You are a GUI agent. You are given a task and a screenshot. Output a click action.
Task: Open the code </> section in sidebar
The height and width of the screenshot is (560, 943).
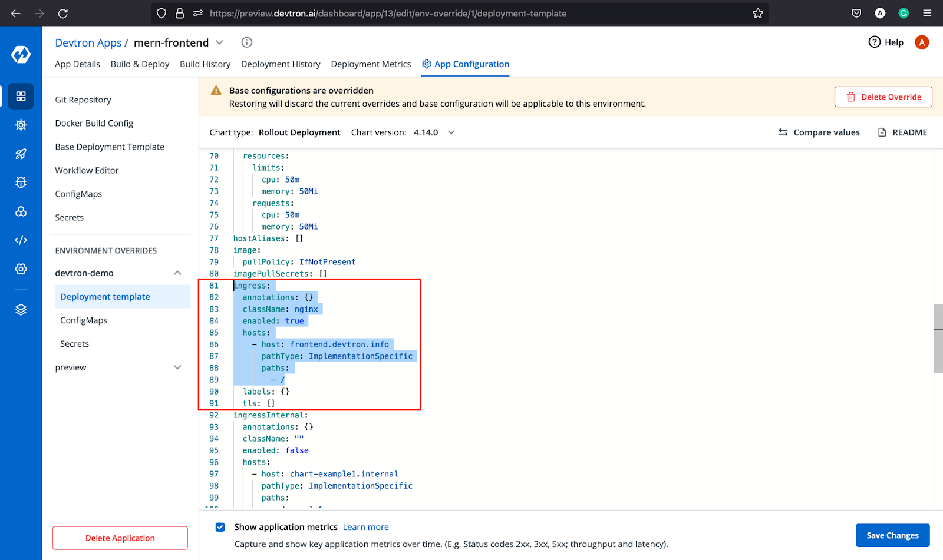tap(21, 240)
